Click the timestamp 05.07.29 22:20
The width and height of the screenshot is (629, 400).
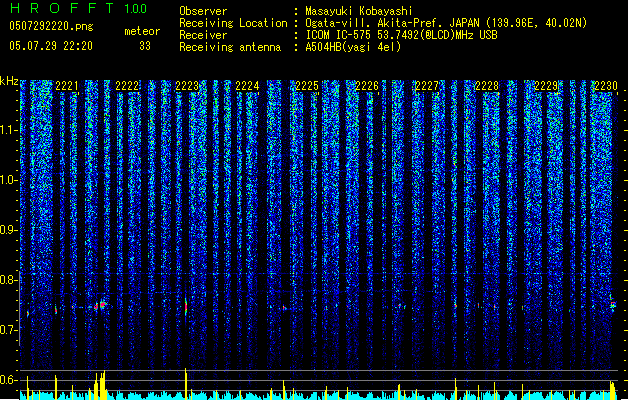[51, 46]
